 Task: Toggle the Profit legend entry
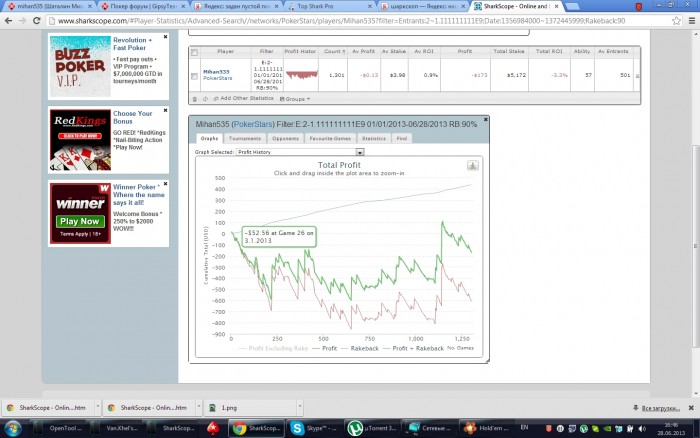[324, 348]
